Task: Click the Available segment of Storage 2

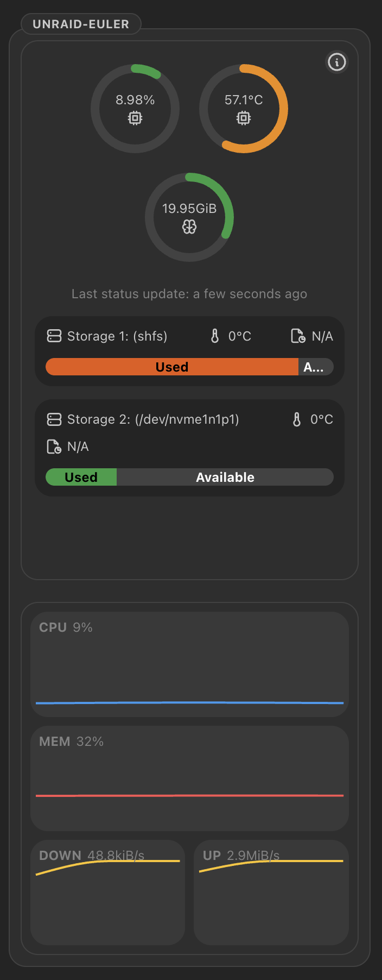Action: [x=225, y=477]
